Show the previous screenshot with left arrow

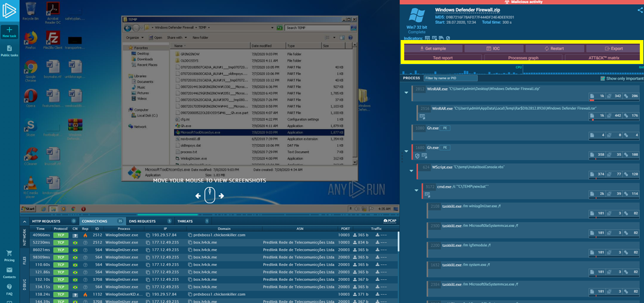[x=197, y=196]
